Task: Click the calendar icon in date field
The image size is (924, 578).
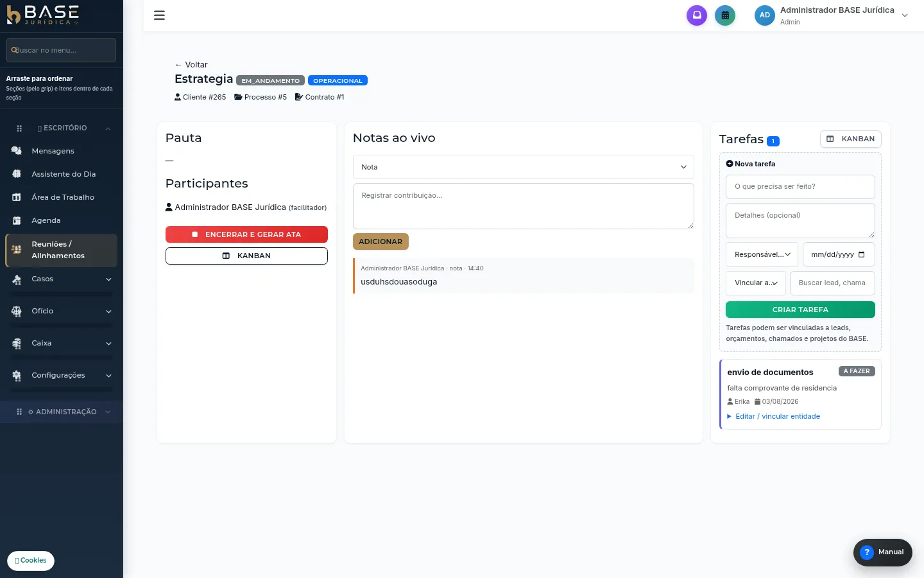Action: (862, 254)
